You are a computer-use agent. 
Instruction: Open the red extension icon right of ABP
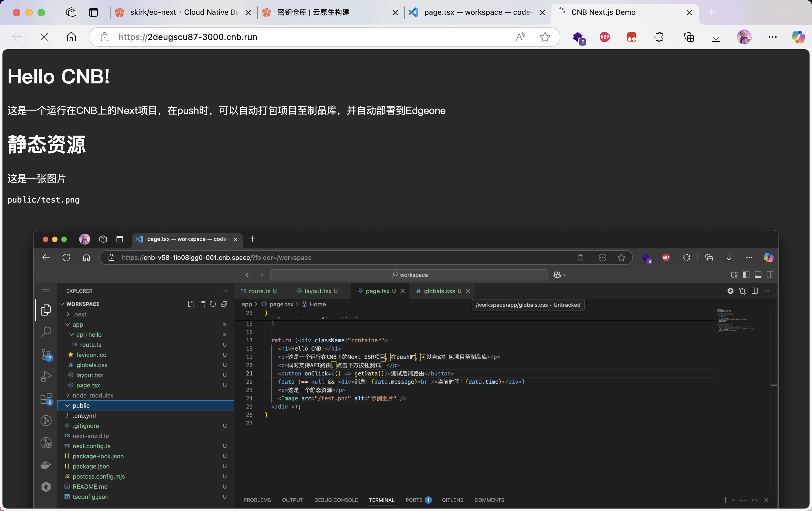click(631, 37)
